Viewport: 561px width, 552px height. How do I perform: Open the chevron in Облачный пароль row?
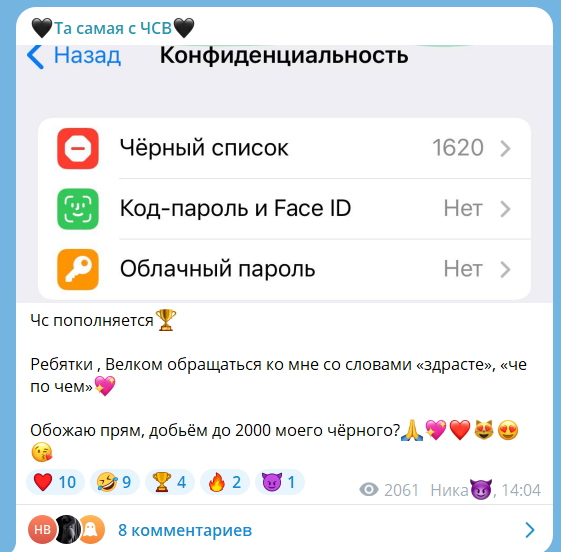pyautogui.click(x=505, y=269)
